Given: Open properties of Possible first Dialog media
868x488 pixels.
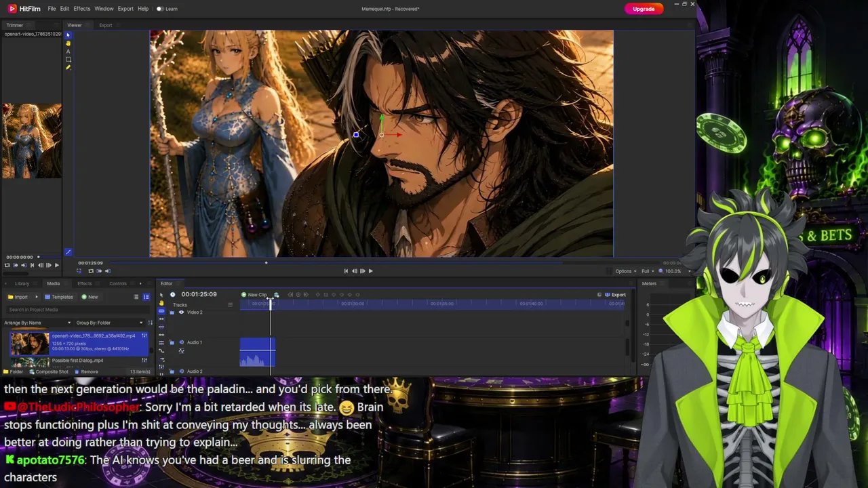Looking at the screenshot, I should (x=144, y=361).
